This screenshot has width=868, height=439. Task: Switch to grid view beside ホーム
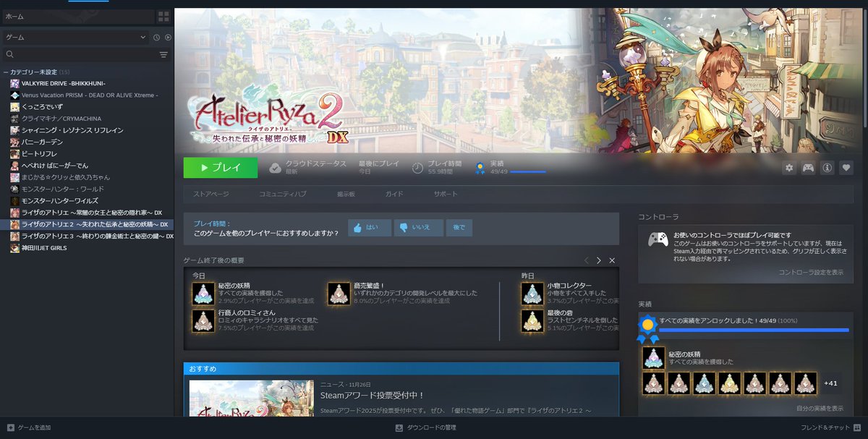click(163, 17)
